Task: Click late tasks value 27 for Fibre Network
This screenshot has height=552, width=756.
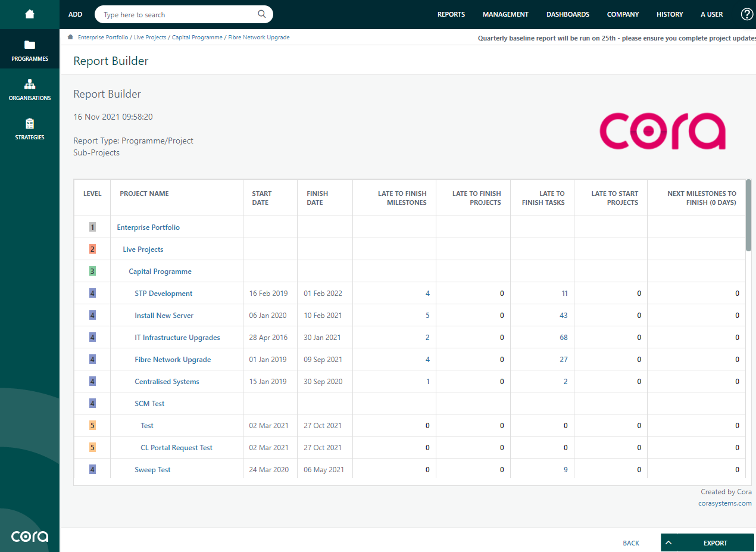Action: 564,360
